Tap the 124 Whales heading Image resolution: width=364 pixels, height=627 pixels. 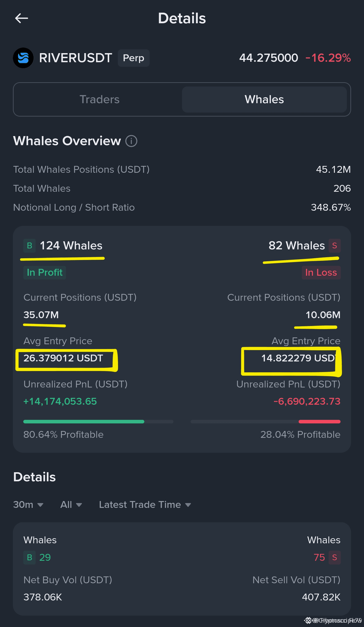(71, 246)
